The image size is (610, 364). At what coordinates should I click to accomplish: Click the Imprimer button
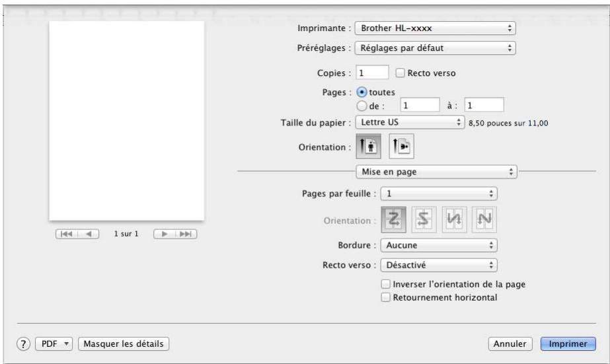[x=568, y=344]
